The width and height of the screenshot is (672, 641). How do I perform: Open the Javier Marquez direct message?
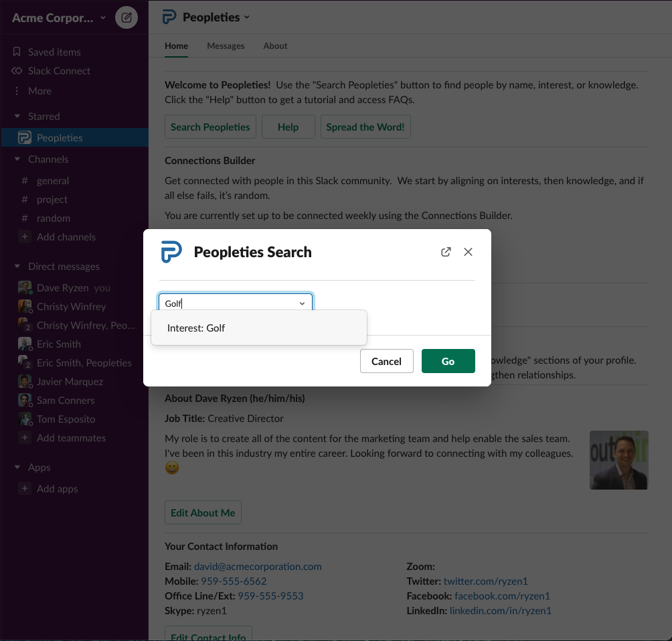click(x=75, y=382)
